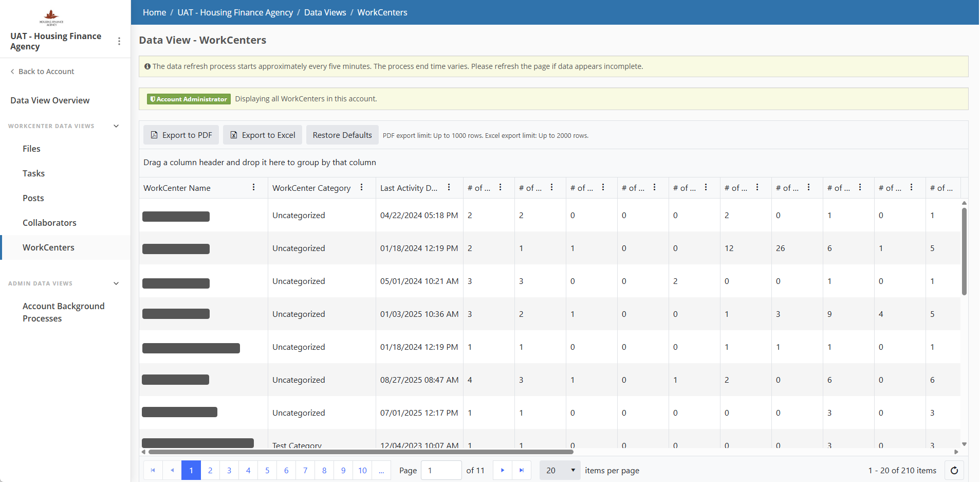Viewport: 980px width, 482px height.
Task: Refresh the data grid
Action: point(954,470)
